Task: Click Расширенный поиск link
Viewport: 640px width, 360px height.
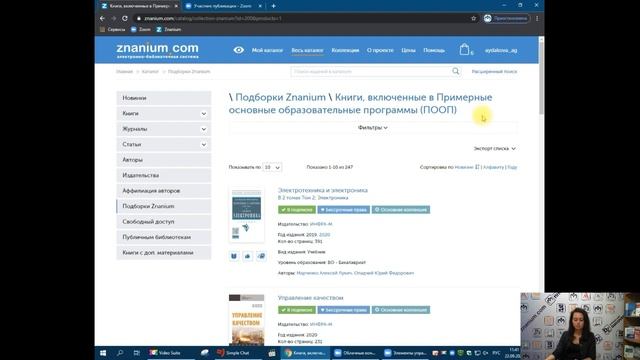Action: pyautogui.click(x=494, y=71)
